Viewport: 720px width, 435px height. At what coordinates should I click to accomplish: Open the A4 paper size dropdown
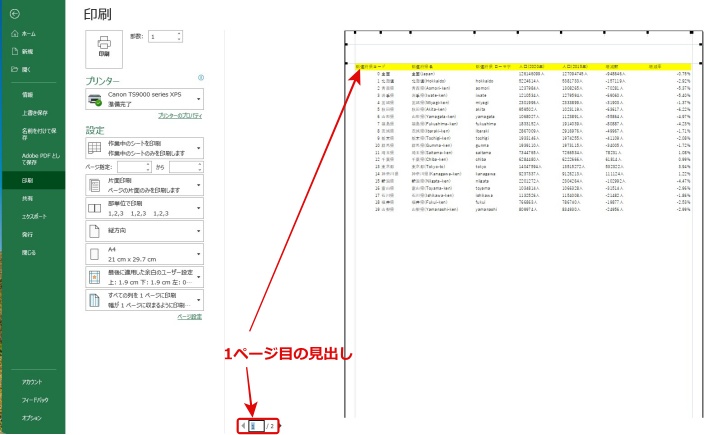click(145, 254)
